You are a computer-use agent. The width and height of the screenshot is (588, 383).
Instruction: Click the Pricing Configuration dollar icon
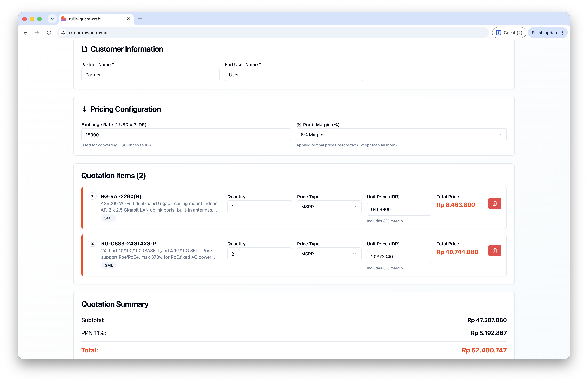point(85,109)
